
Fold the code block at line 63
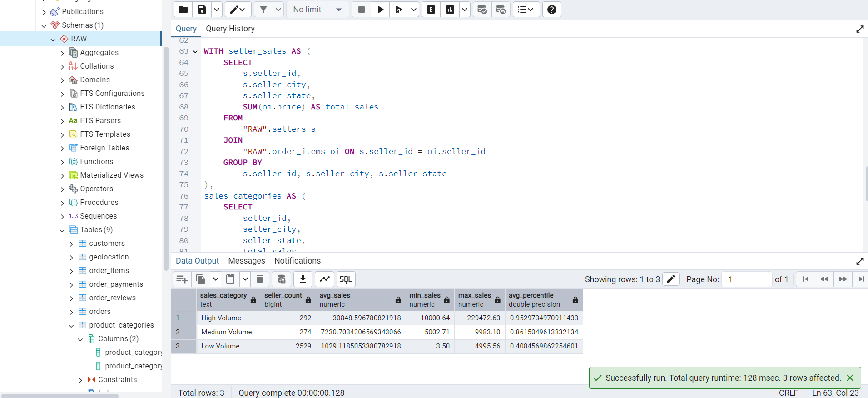pos(195,51)
